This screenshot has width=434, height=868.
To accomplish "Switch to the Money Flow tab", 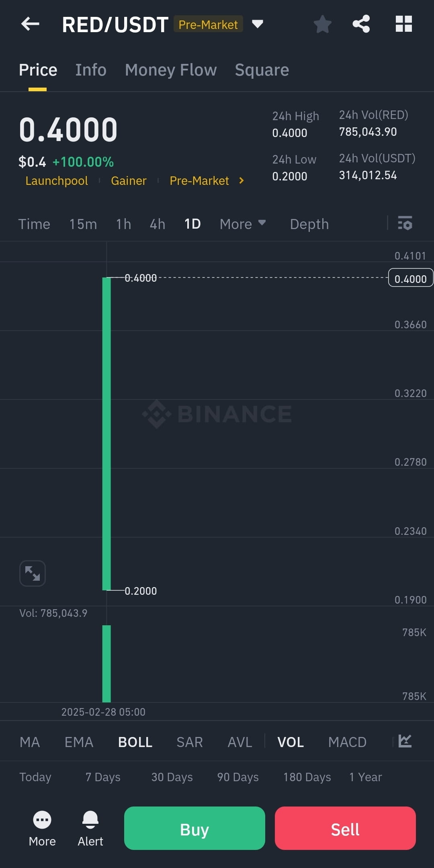I will 171,70.
